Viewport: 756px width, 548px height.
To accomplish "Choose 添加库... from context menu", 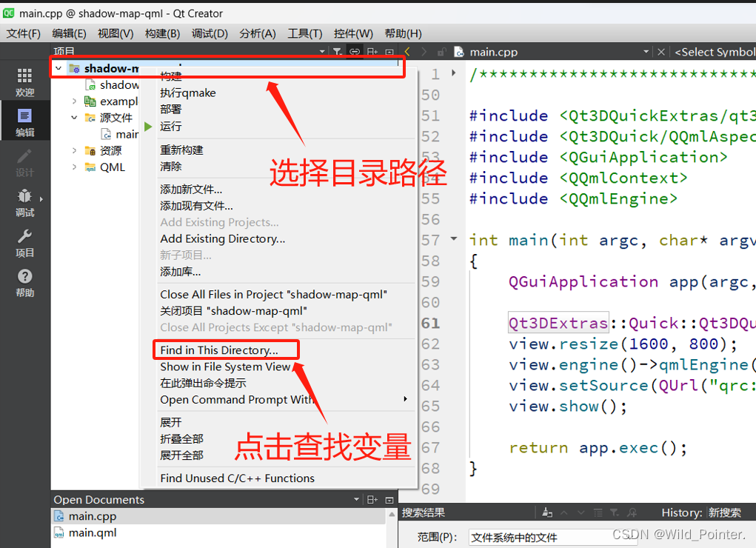I will [x=181, y=272].
